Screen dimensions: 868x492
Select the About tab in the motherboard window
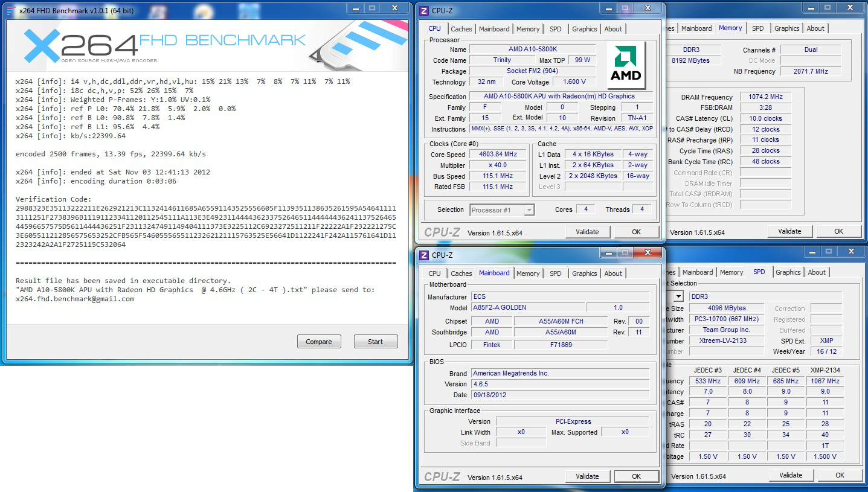(613, 273)
